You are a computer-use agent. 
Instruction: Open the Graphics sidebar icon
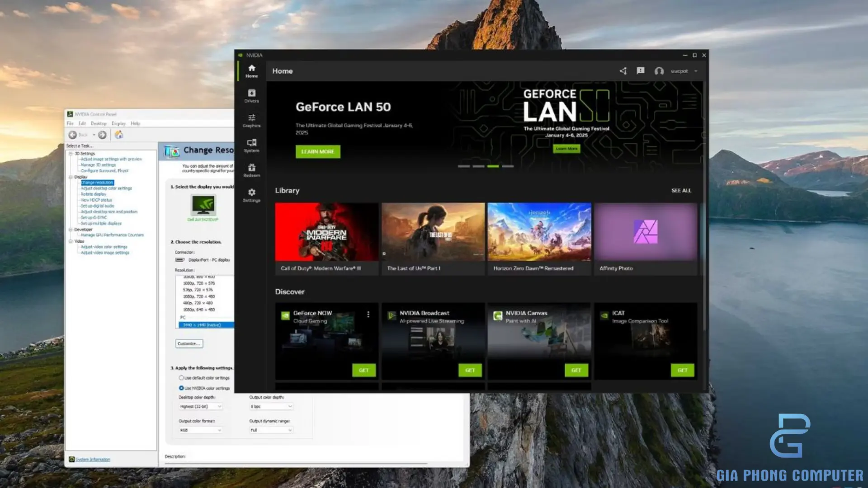pyautogui.click(x=251, y=120)
